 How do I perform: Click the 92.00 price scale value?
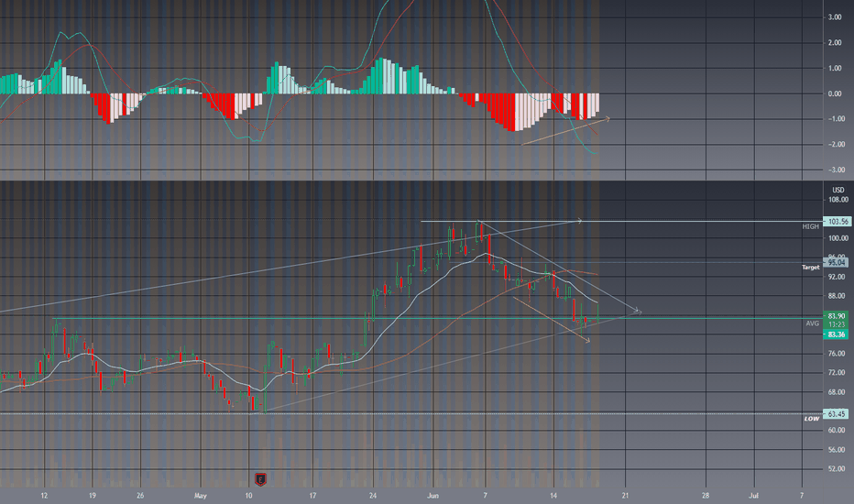coord(838,277)
